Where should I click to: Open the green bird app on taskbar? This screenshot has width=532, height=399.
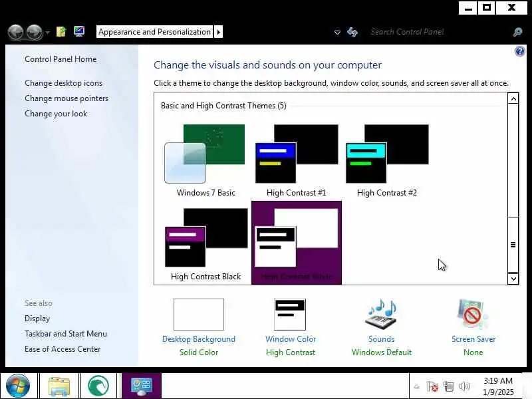pos(98,386)
